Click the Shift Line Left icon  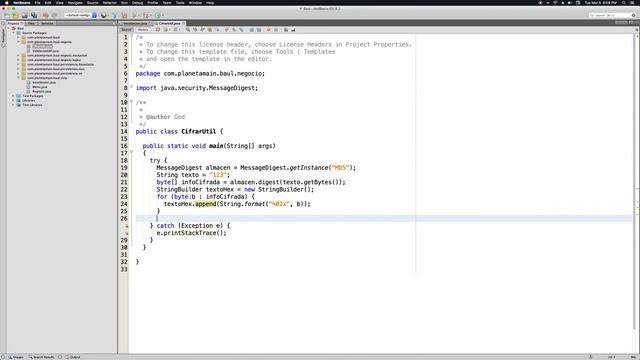coord(251,30)
